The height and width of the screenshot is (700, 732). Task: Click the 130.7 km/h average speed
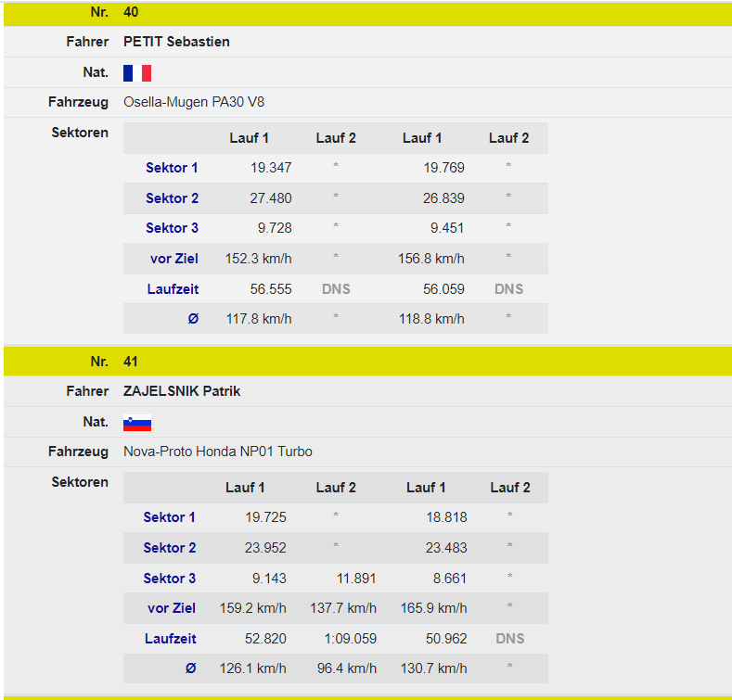coord(436,668)
